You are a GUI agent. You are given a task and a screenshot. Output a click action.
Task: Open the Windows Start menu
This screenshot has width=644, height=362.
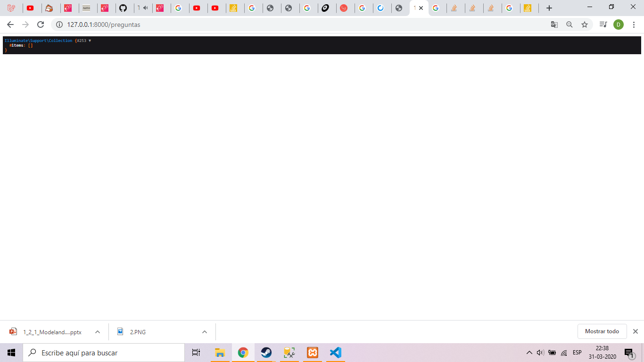coord(11,353)
